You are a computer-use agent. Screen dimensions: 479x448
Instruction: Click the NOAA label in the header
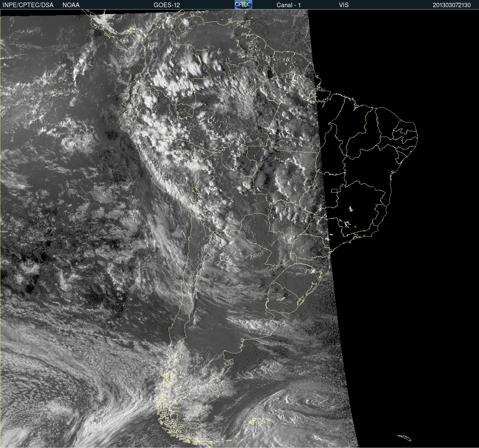coord(71,5)
